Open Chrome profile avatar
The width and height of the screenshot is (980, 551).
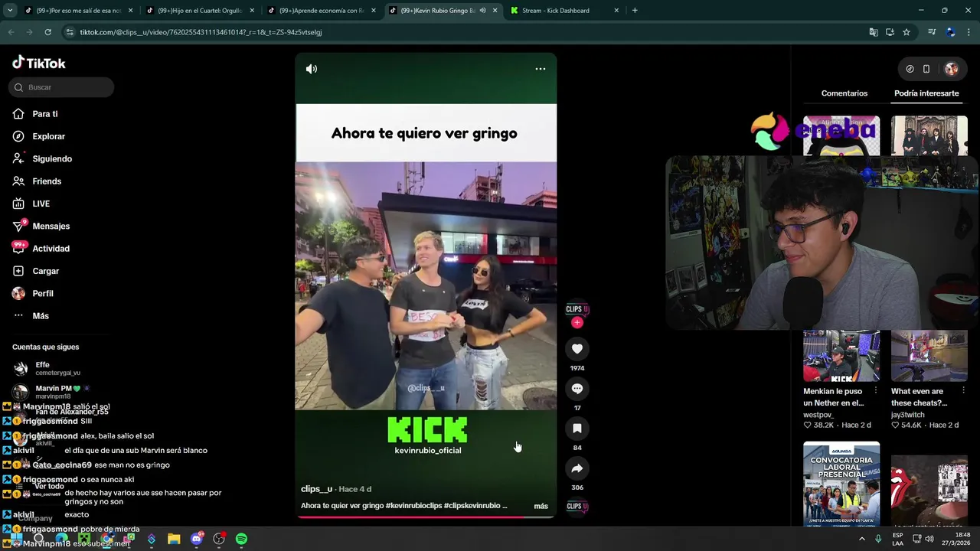950,32
